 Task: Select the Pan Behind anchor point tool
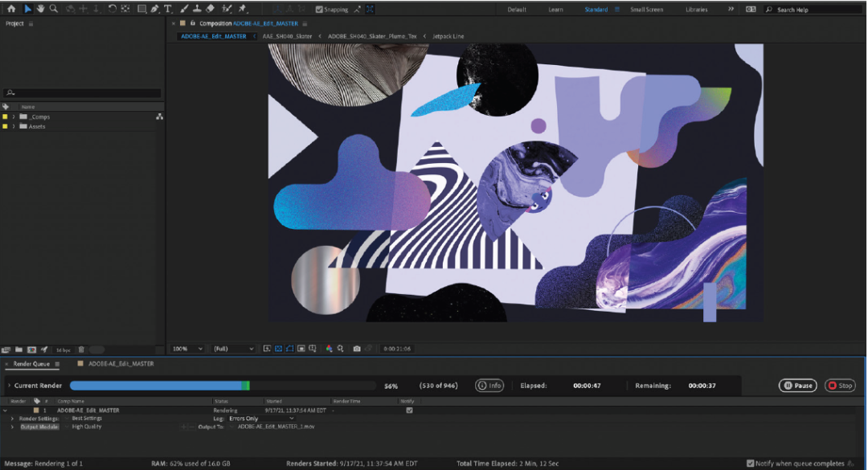(125, 9)
